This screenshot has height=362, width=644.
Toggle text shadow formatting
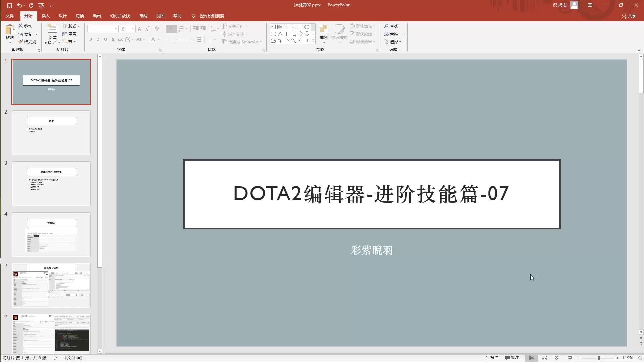[113, 39]
